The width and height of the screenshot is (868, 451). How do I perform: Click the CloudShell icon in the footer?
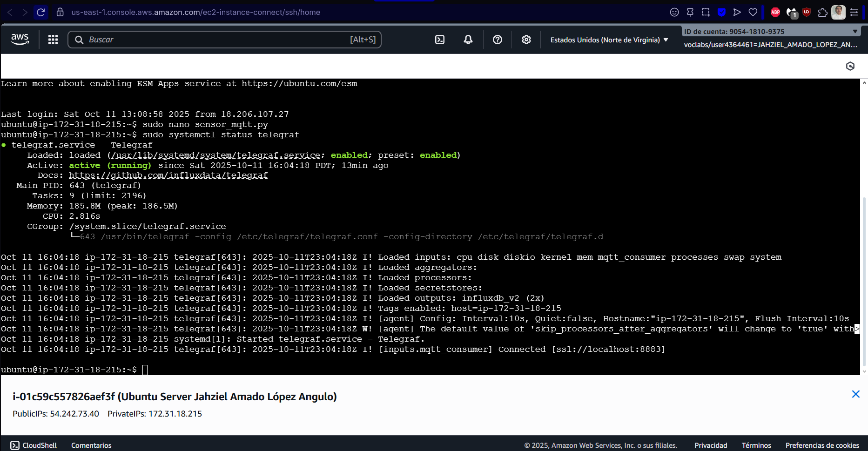pos(15,445)
